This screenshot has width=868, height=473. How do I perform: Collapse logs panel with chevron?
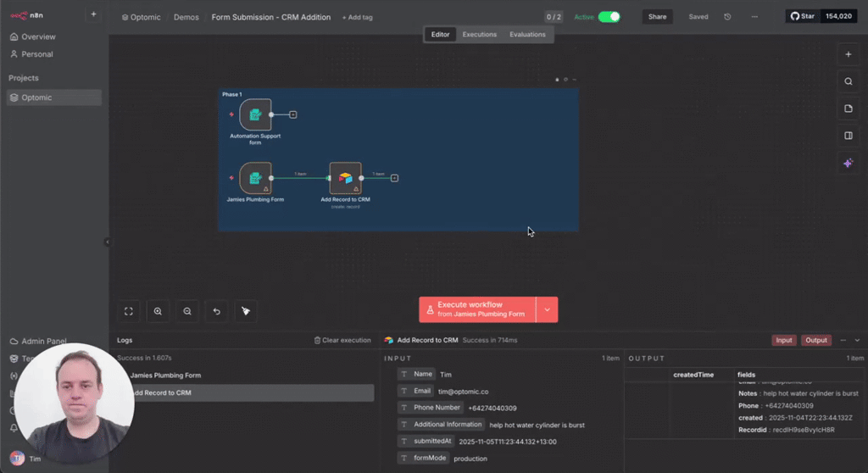(857, 340)
